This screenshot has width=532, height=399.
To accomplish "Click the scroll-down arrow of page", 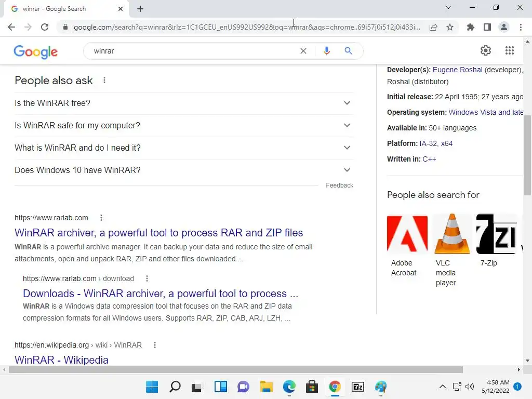I will 527,361.
